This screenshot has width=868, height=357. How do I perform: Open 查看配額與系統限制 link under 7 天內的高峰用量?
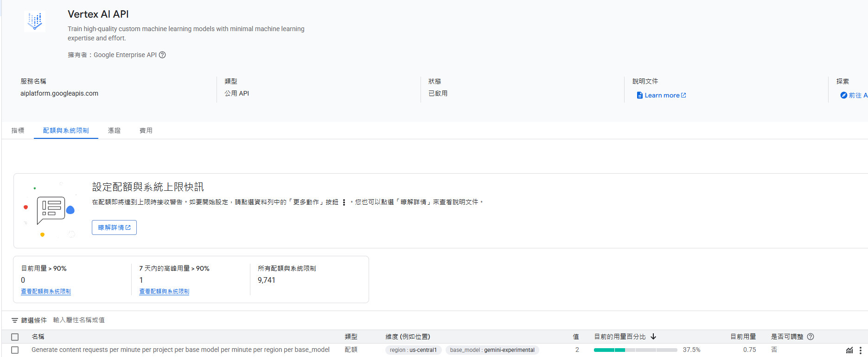(x=164, y=292)
